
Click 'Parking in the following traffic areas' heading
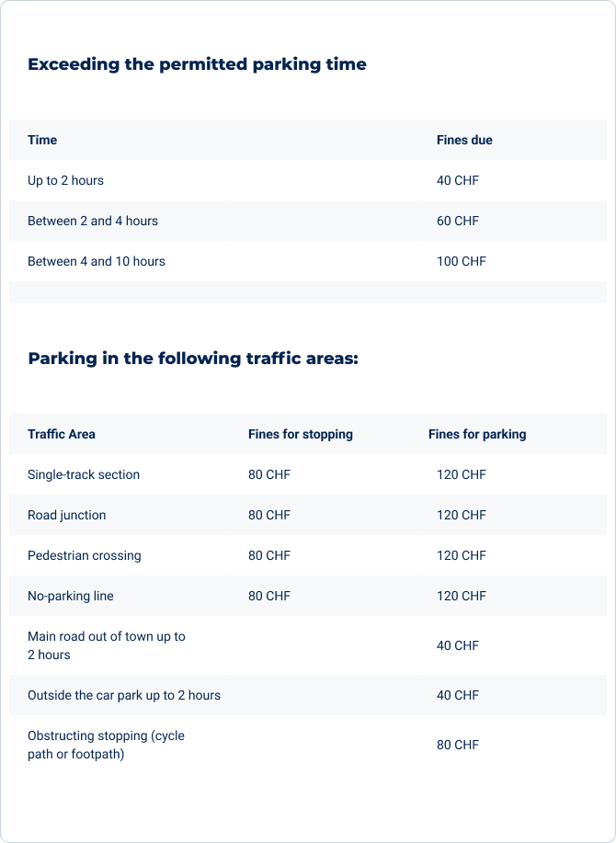coord(193,359)
